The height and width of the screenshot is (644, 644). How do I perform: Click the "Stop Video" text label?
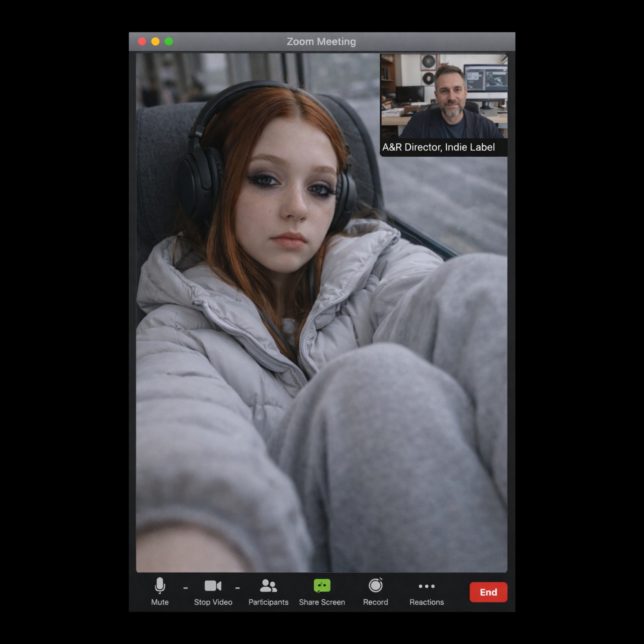213,602
